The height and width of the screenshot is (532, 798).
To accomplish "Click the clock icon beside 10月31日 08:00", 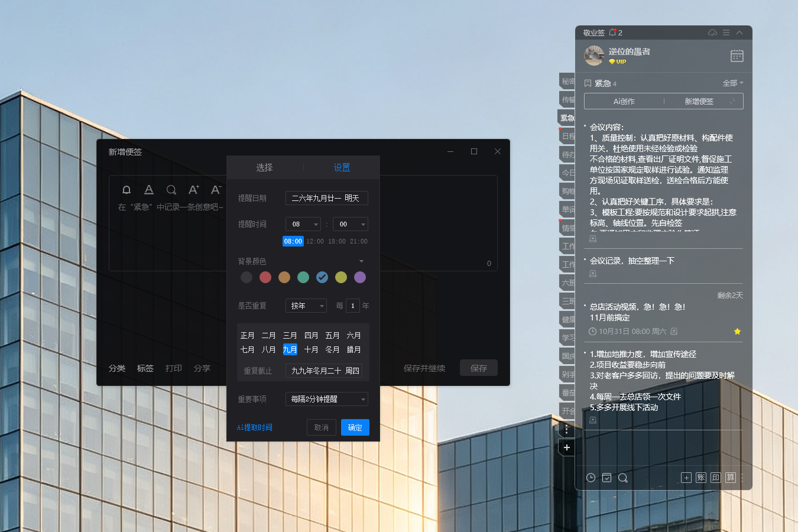I will click(593, 332).
